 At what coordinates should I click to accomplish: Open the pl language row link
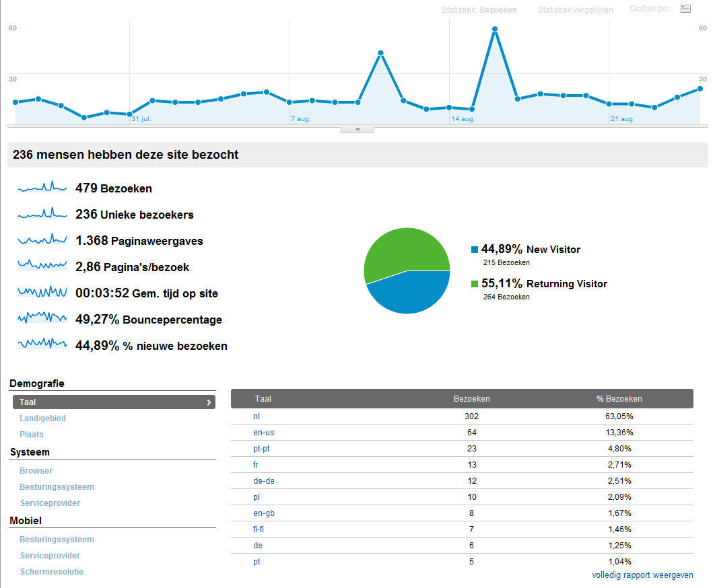257,497
